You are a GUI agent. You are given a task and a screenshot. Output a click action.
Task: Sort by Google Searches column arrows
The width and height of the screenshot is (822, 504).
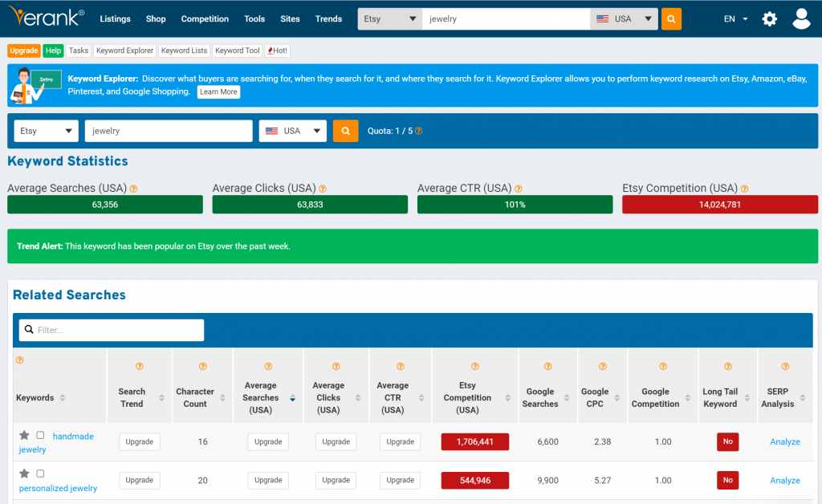point(567,397)
